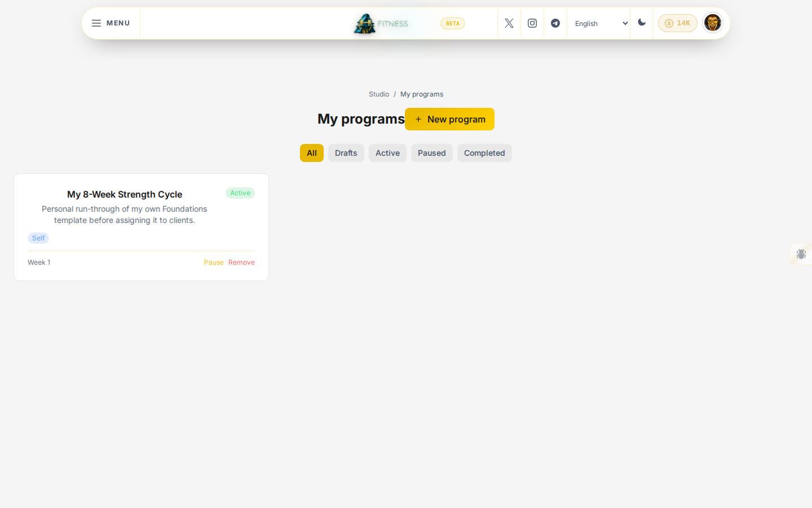Open the hamburger MENU button
Viewport: 812px width, 508px height.
coord(111,23)
